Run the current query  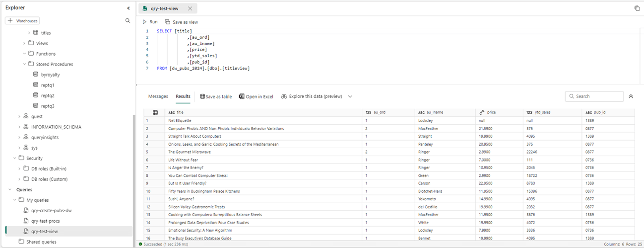click(150, 22)
